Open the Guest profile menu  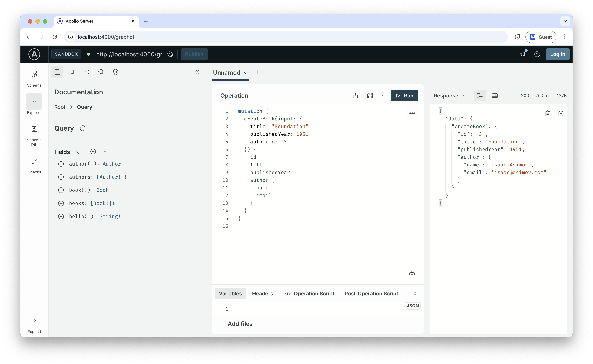[541, 37]
